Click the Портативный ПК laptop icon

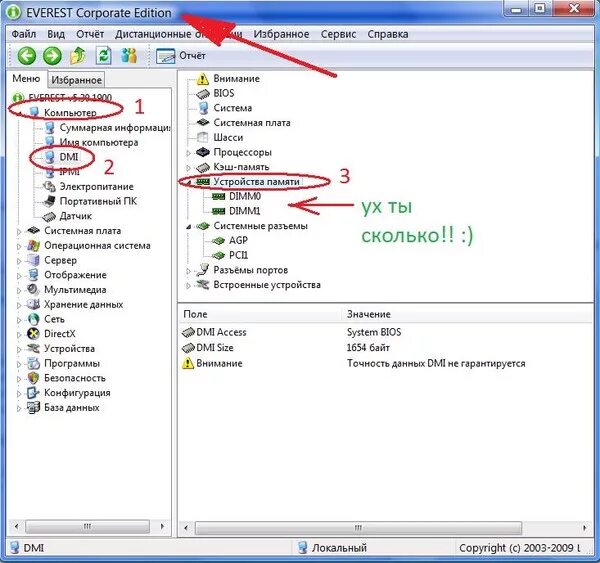49,201
